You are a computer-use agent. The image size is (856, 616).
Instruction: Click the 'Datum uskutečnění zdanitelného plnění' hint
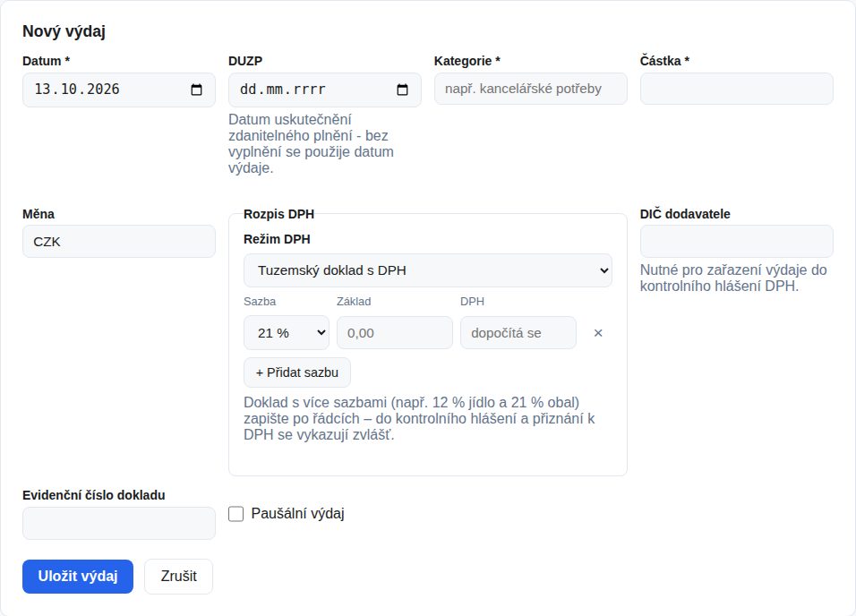[311, 143]
